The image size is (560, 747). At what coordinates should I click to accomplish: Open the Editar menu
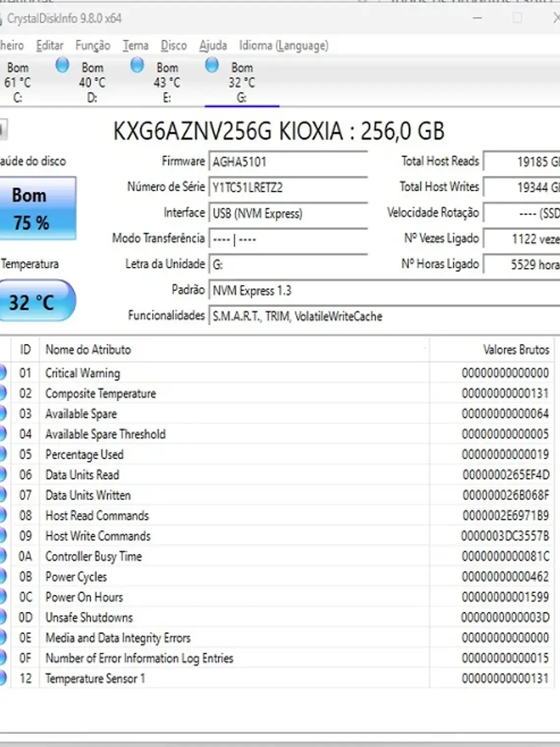pyautogui.click(x=50, y=46)
